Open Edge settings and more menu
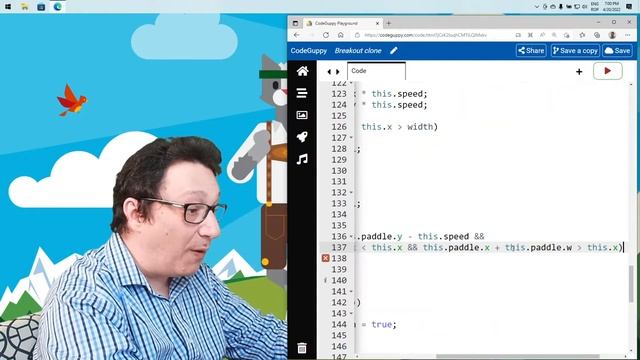Viewport: 640px width, 360px height. (x=627, y=35)
